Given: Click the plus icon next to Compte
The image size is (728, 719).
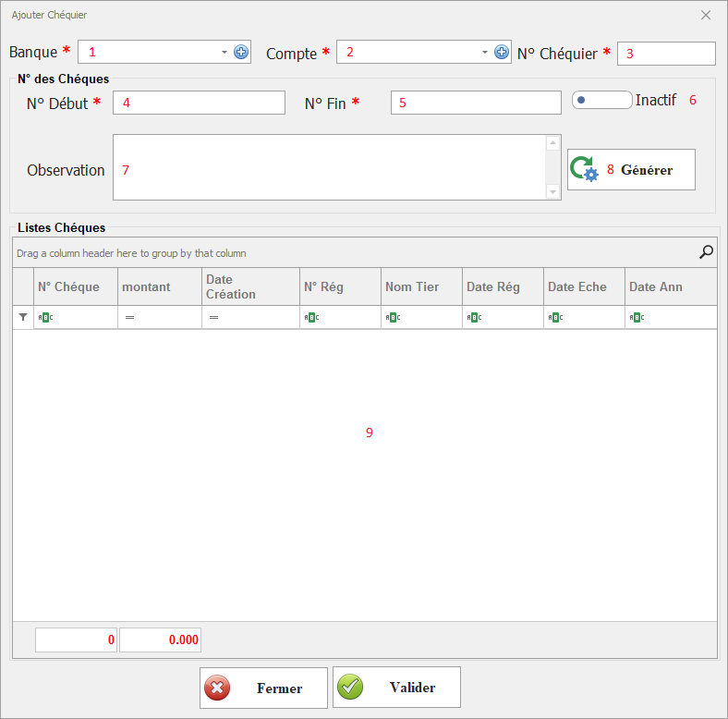Looking at the screenshot, I should pos(502,53).
